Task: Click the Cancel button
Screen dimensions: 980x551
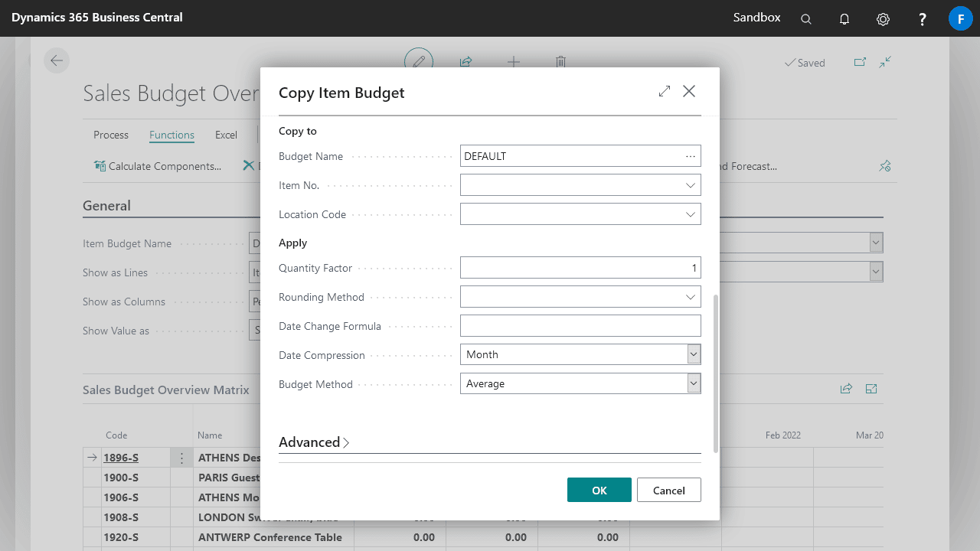Action: point(668,490)
